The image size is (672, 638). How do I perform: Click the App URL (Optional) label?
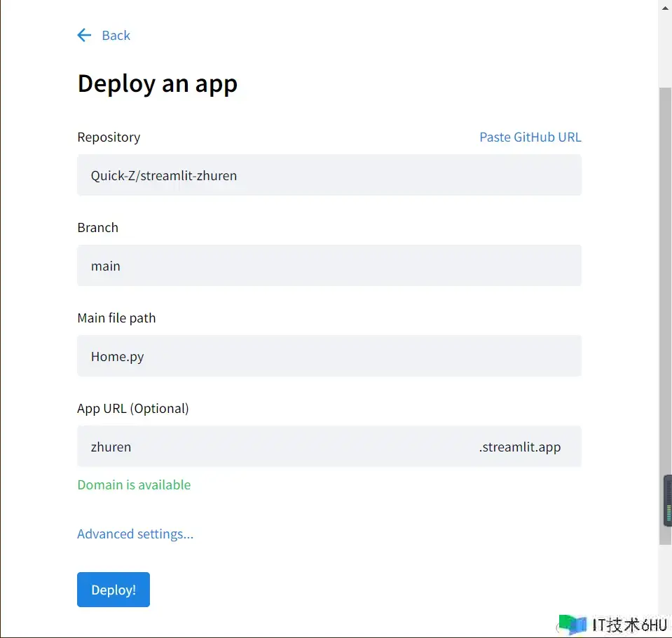[x=133, y=408]
